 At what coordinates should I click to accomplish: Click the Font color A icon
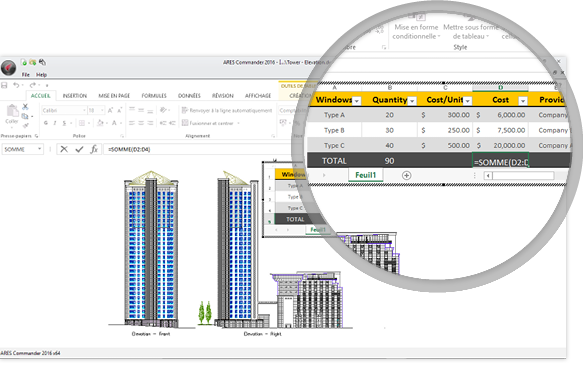pos(114,123)
